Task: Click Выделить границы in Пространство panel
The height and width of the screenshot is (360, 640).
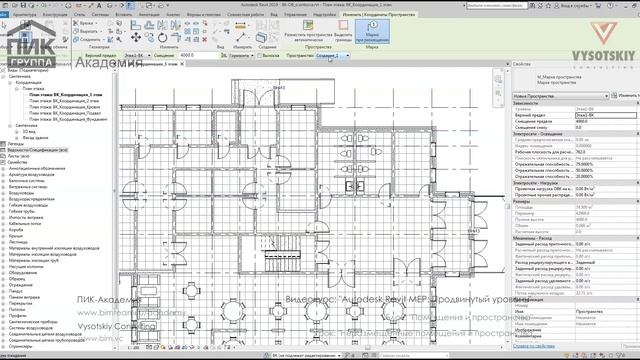Action: point(343,31)
